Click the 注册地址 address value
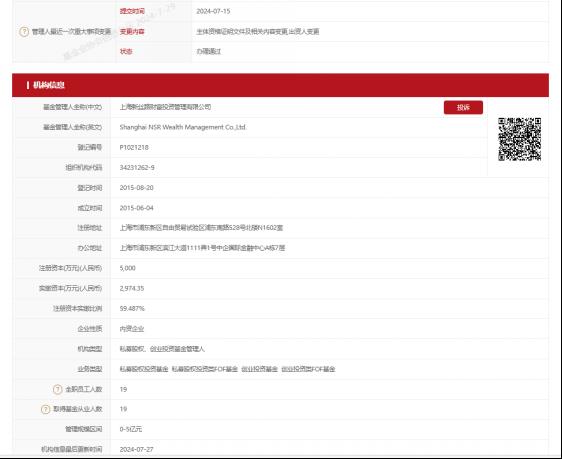Viewport: 562px width, 459px height. (201, 228)
